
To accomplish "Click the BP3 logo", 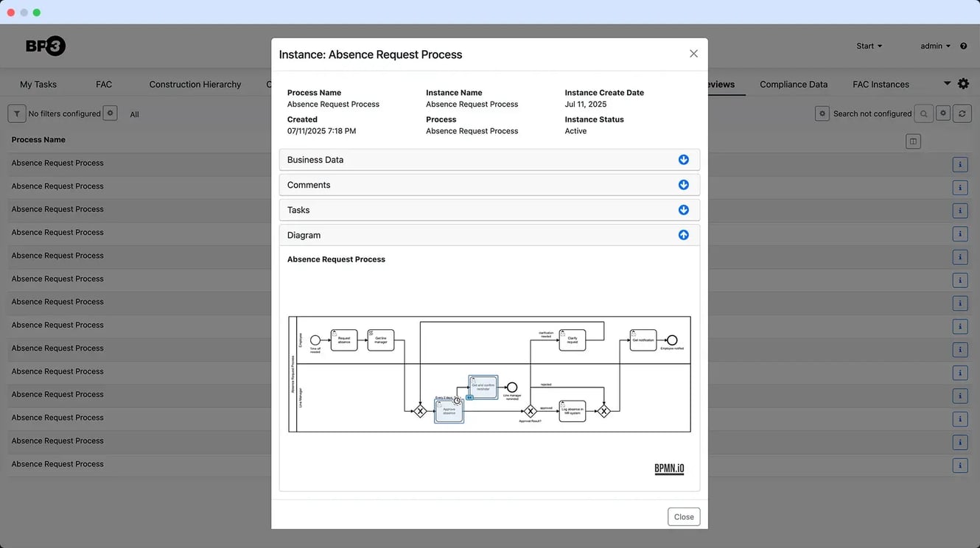I will 46,46.
